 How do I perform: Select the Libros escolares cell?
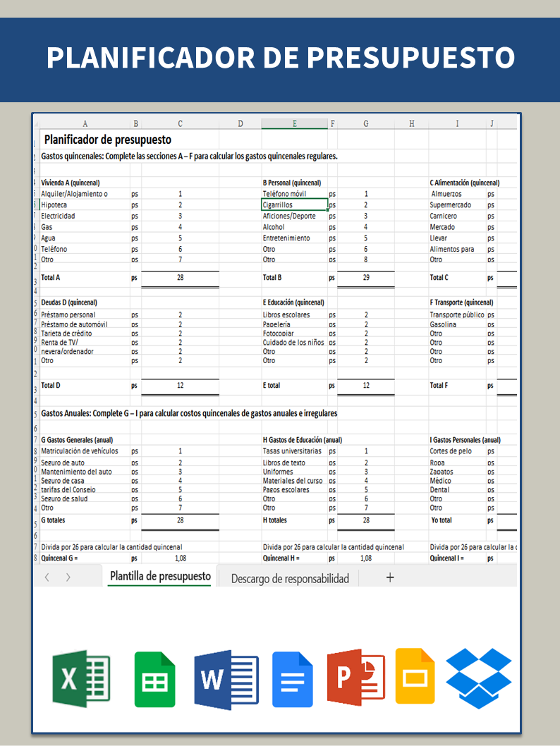click(x=295, y=315)
